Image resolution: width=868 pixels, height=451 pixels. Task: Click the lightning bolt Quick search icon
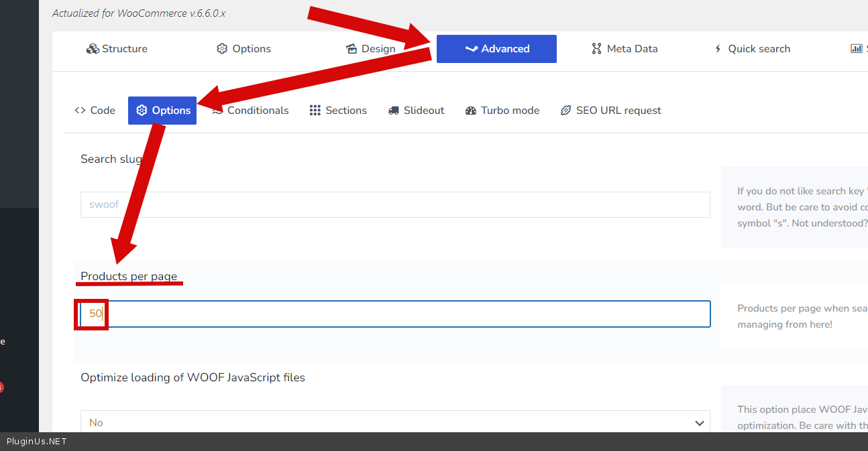tap(718, 49)
